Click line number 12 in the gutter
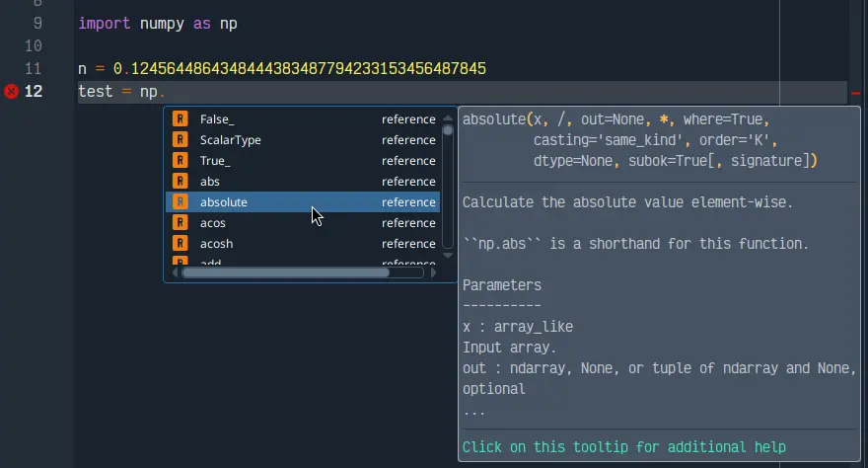Viewport: 868px width, 468px height. 34,92
